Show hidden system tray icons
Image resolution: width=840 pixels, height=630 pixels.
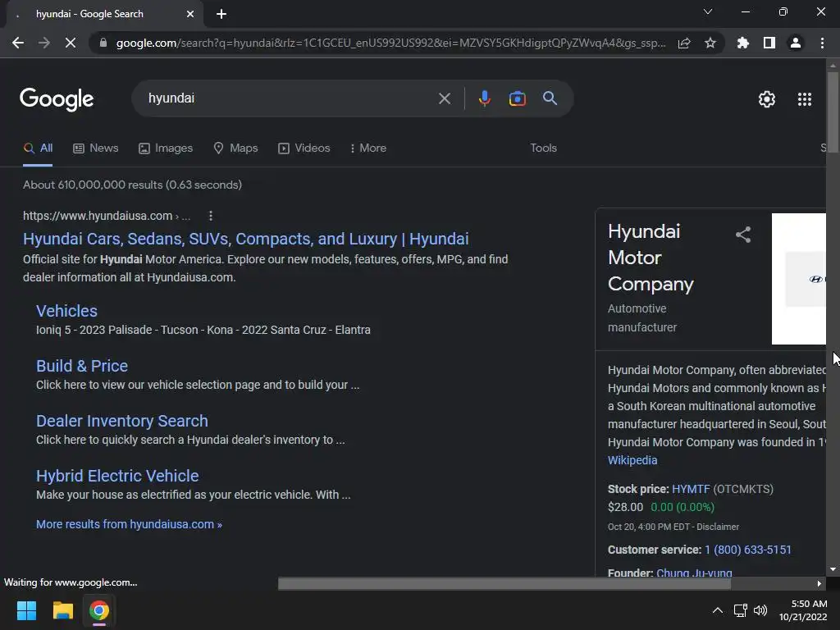[717, 610]
